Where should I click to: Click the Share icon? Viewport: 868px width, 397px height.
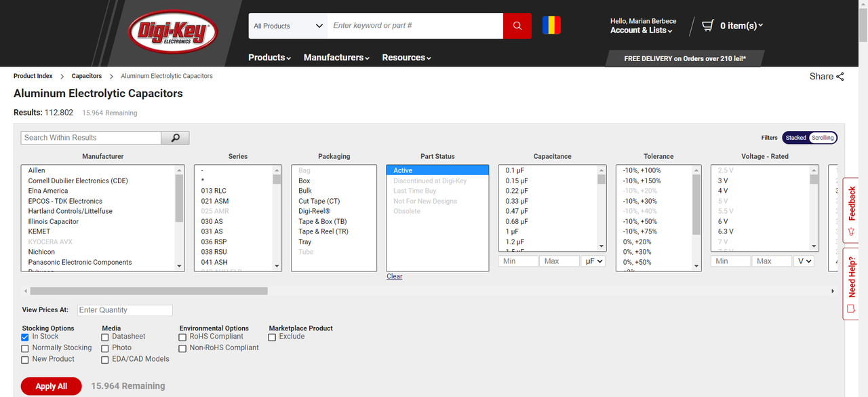pos(840,77)
